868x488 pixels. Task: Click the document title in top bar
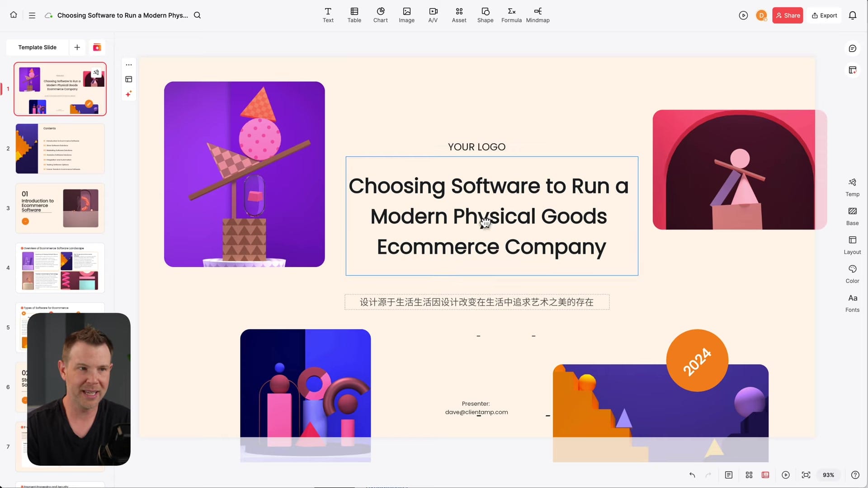point(123,15)
